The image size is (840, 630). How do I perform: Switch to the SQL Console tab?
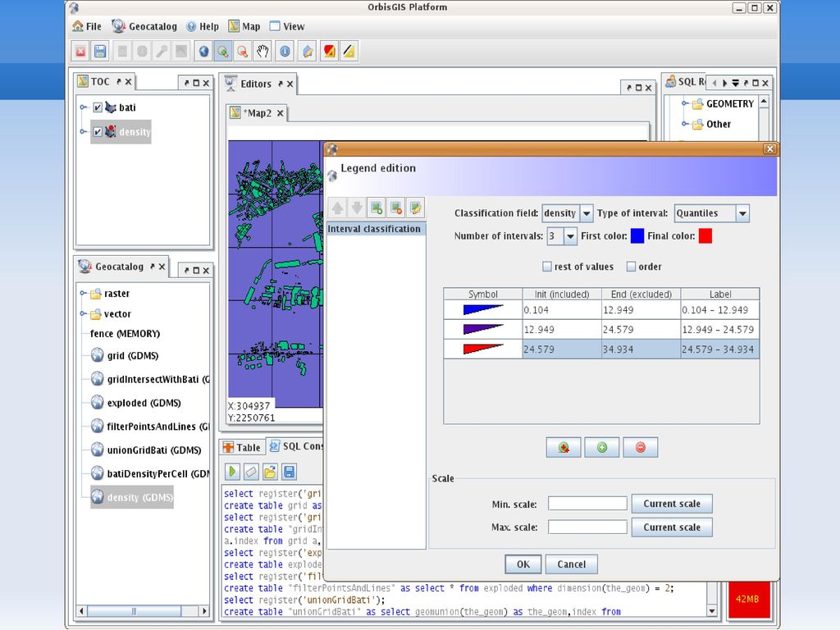(296, 446)
